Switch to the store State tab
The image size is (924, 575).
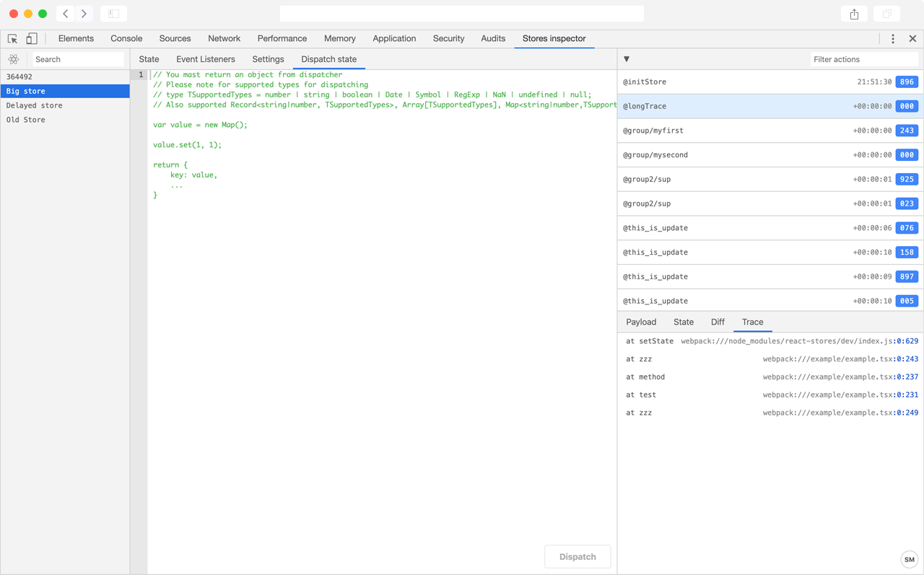(149, 59)
